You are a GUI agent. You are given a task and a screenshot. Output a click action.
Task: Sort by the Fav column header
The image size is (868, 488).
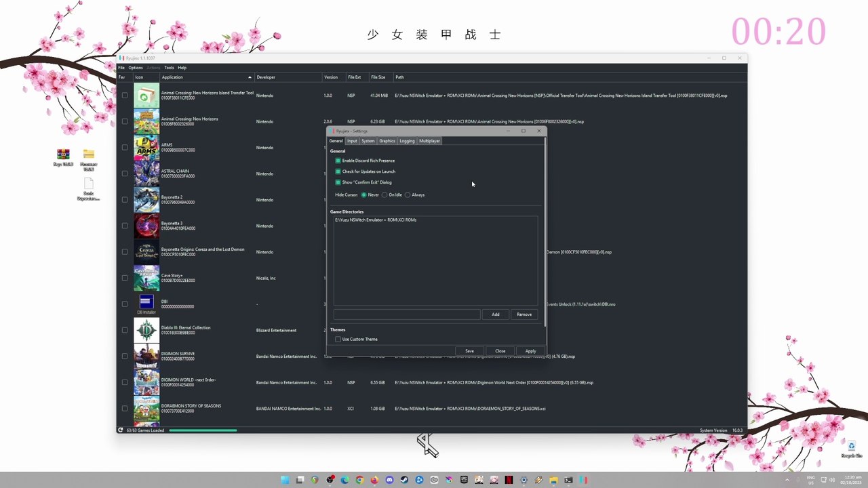[x=125, y=77]
